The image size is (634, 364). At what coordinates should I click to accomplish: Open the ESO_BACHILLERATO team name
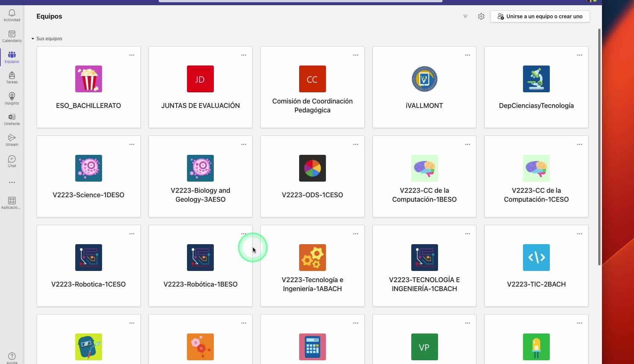(x=89, y=106)
